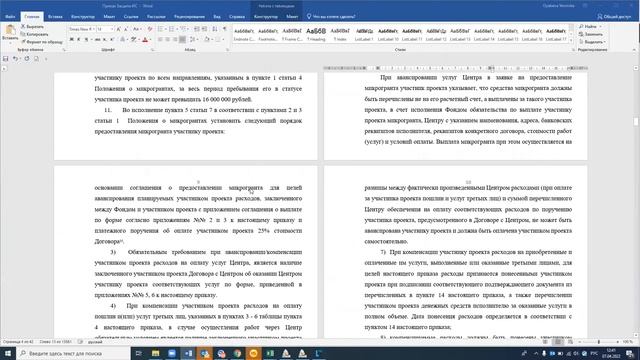Open the Windows Start menu
640x360 pixels.
8,353
